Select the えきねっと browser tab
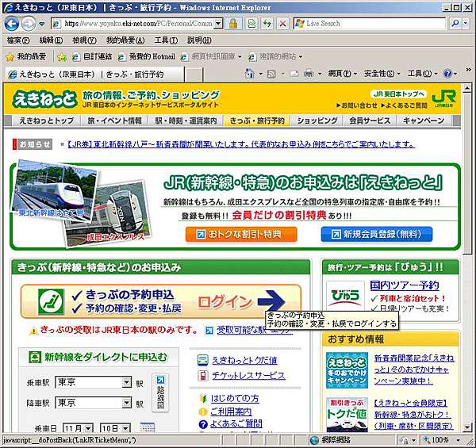 [x=94, y=75]
